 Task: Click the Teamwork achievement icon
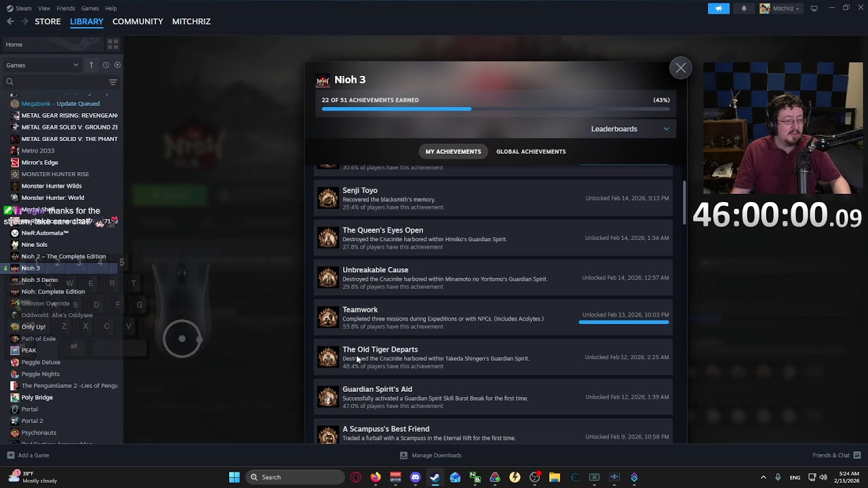coord(328,317)
